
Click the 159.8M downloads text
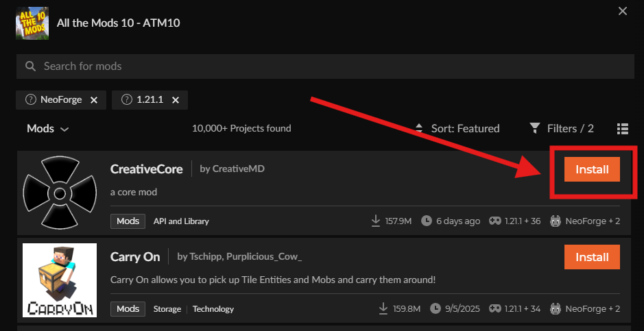tap(406, 308)
